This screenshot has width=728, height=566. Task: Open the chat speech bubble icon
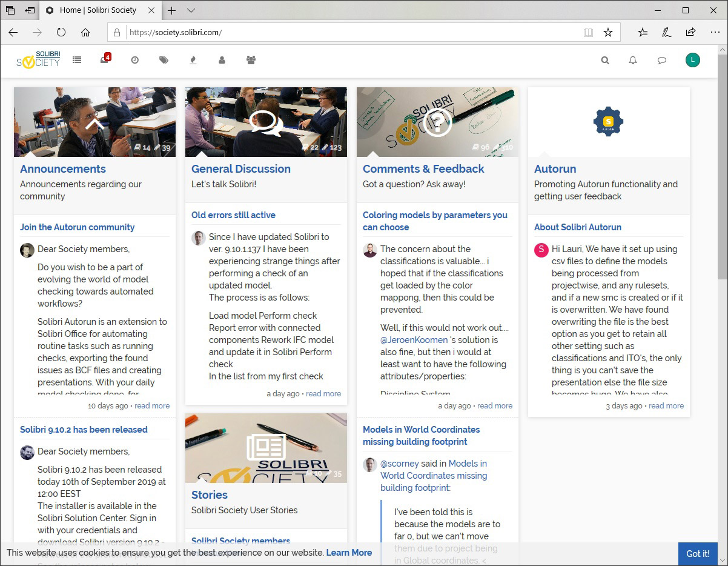[662, 60]
